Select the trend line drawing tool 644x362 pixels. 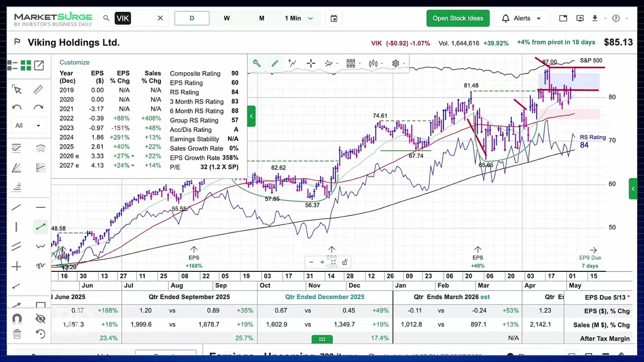(x=17, y=208)
